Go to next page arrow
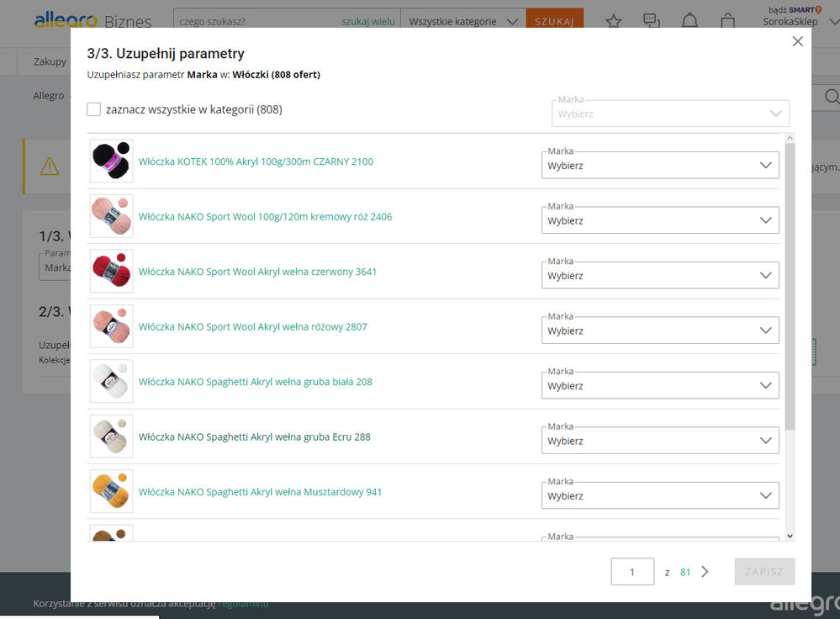This screenshot has width=840, height=619. coord(705,572)
